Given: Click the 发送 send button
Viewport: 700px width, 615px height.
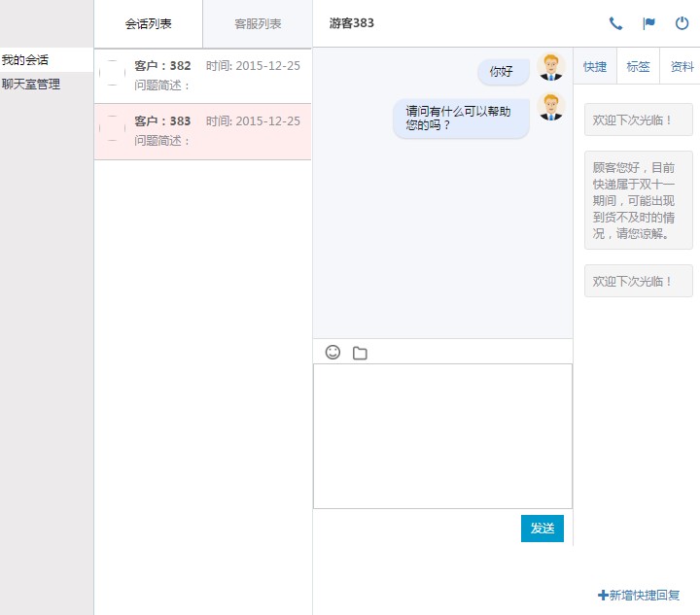Looking at the screenshot, I should click(542, 528).
